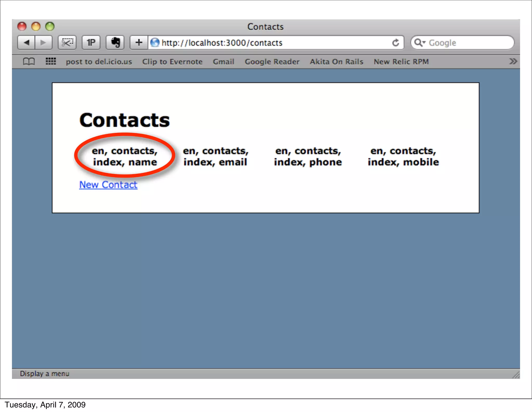Screen dimensions: 532x412
Task: Show all bookmarks via open-book icon
Action: [x=29, y=62]
